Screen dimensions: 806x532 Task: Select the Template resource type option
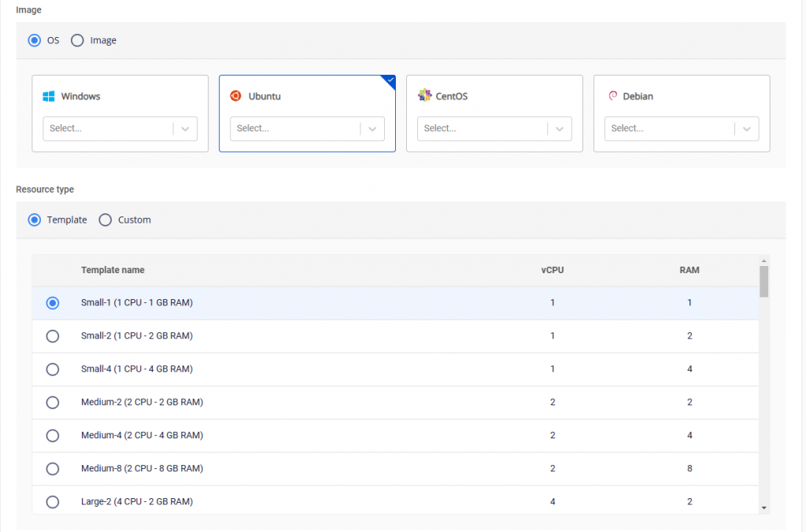point(35,220)
